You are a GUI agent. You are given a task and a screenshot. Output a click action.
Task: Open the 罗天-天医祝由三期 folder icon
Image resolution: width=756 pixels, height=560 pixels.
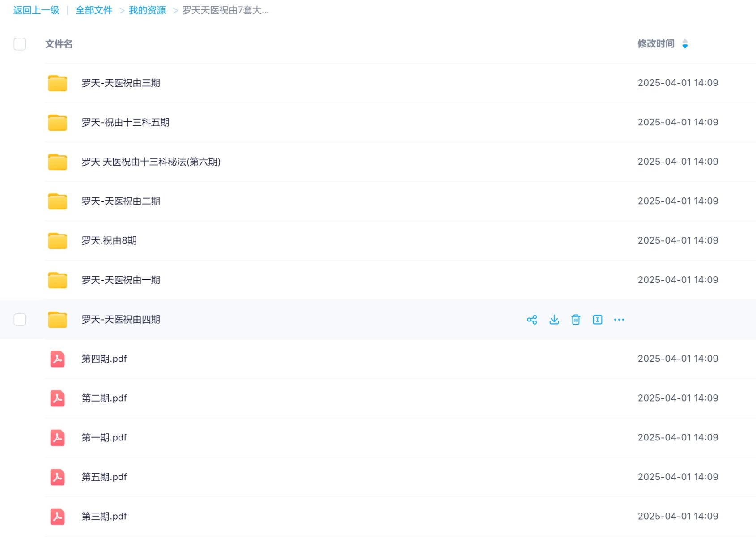point(57,83)
